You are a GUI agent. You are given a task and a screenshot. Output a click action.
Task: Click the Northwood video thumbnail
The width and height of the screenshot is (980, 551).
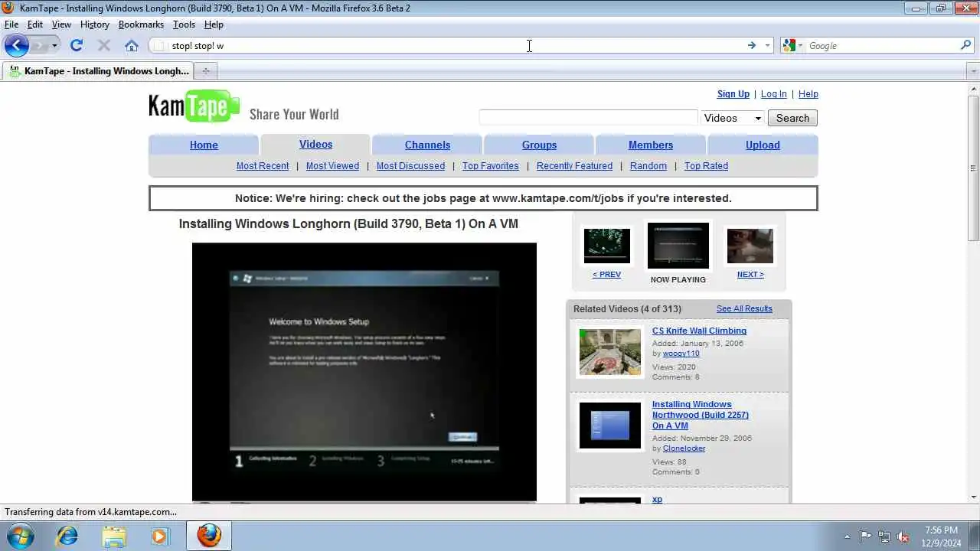coord(610,425)
